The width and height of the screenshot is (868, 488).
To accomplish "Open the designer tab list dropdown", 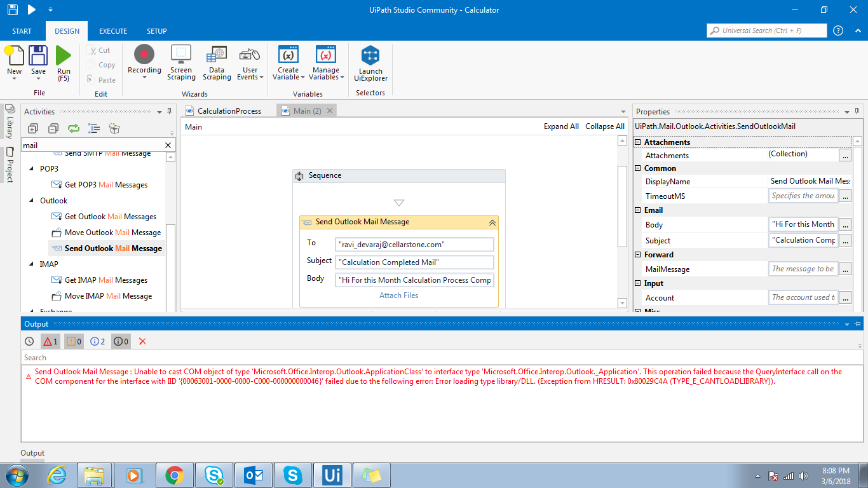I will click(x=623, y=111).
